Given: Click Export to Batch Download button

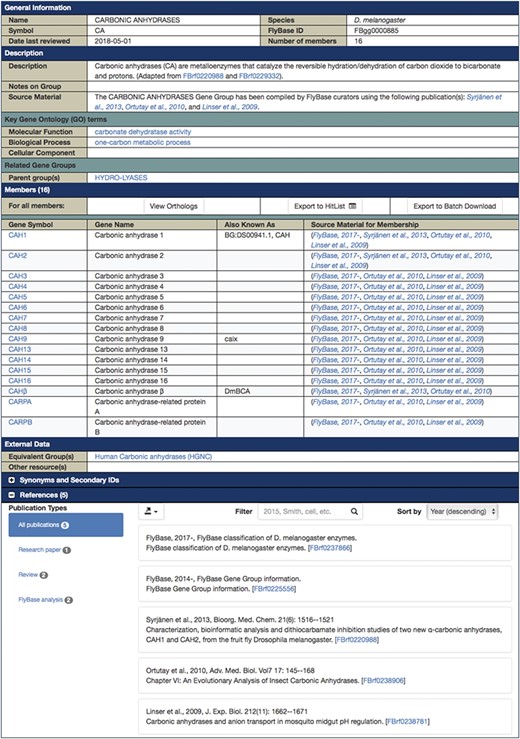Looking at the screenshot, I should point(454,206).
